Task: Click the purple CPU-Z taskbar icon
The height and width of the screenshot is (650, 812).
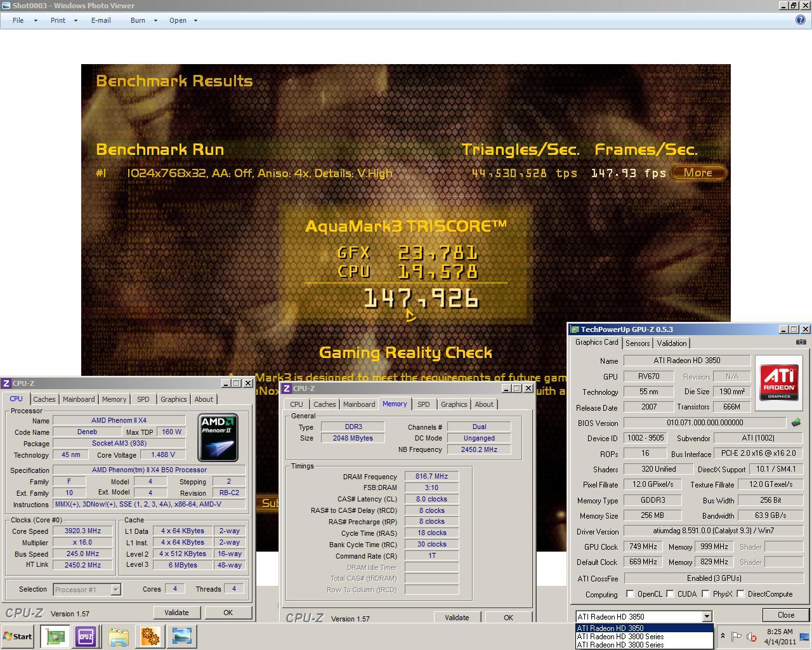Action: (86, 636)
